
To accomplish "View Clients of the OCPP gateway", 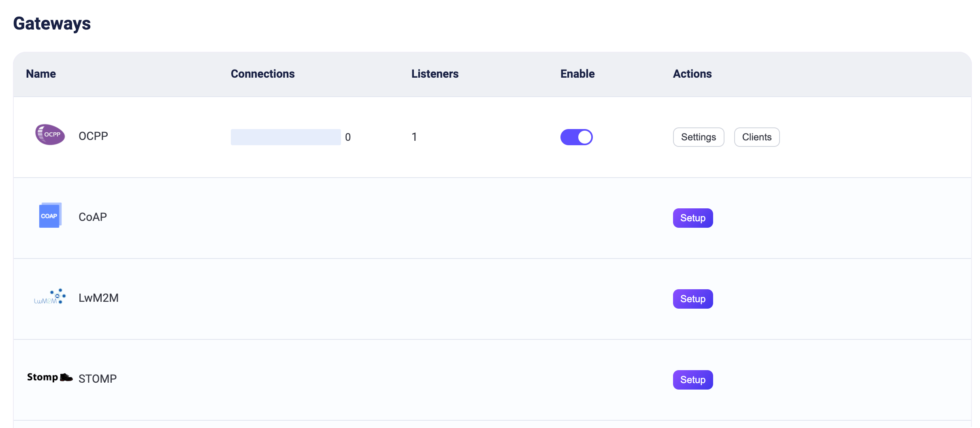I will point(756,137).
